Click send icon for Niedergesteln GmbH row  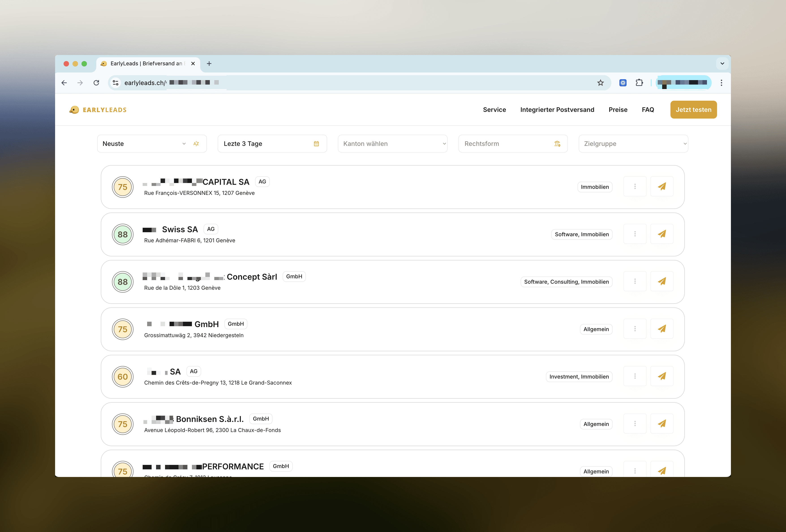[x=661, y=329]
